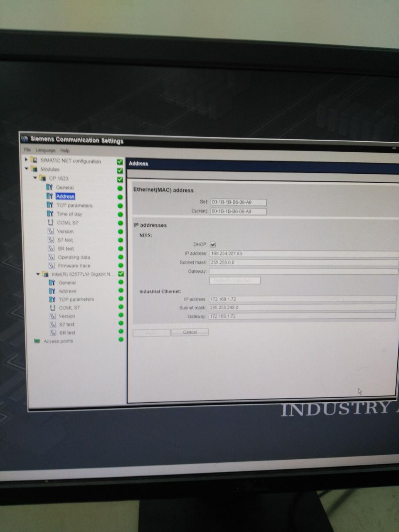399x532 pixels.
Task: Click the greyed Network properties button
Action: [x=235, y=281]
